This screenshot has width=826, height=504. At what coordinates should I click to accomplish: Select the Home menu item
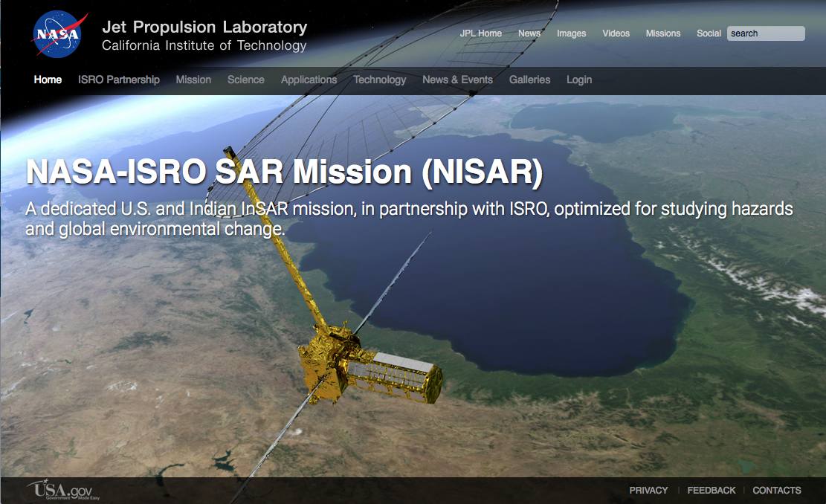[x=48, y=80]
